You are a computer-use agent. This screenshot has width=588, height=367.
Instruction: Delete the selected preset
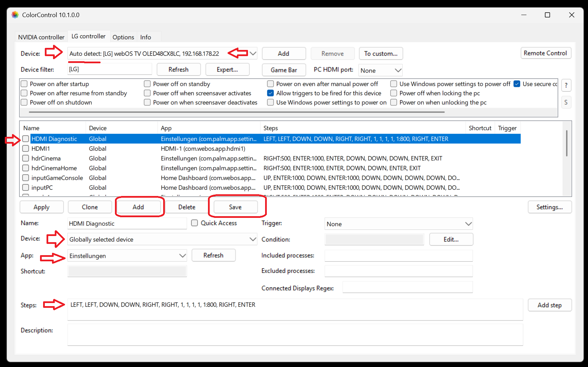click(187, 207)
